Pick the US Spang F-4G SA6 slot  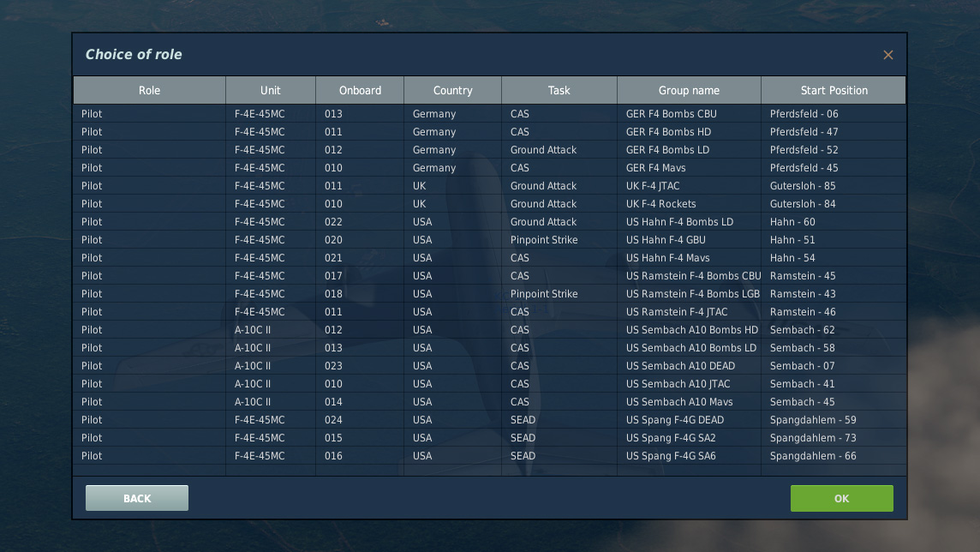671,456
